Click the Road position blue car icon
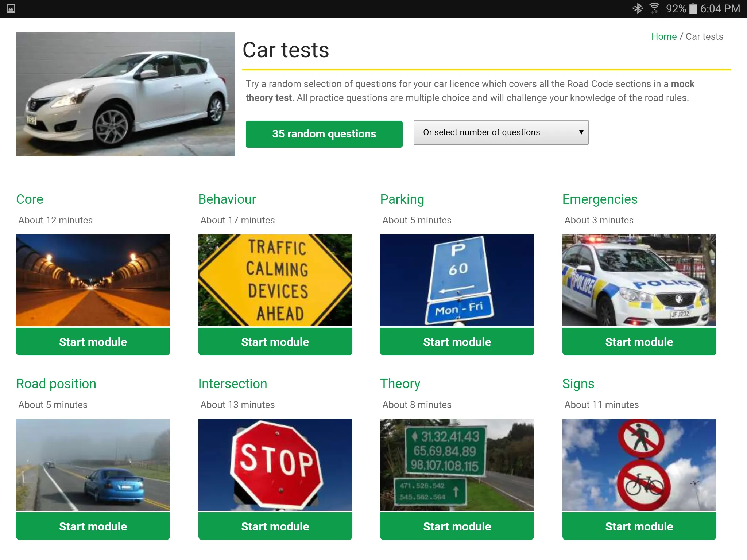The height and width of the screenshot is (560, 747). coord(93,465)
